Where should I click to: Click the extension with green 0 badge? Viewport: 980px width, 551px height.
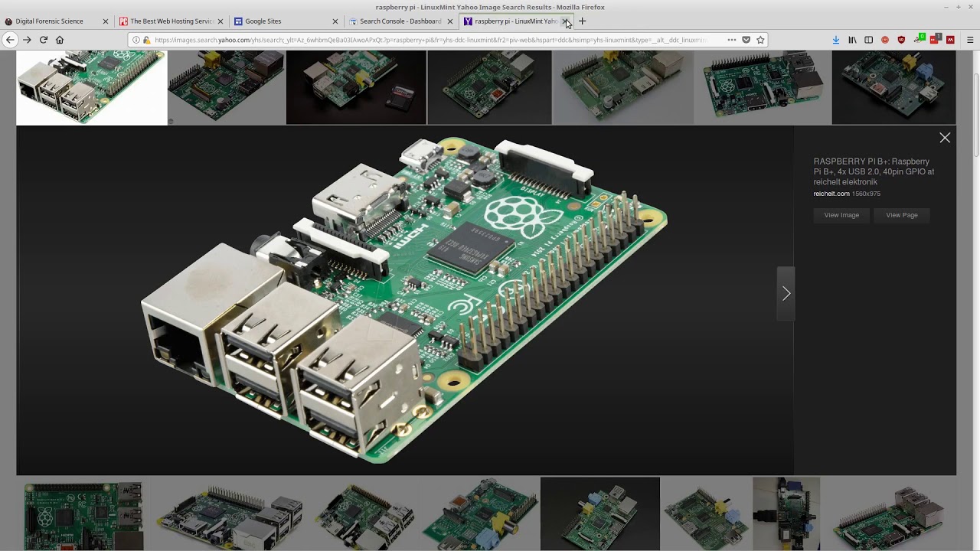pyautogui.click(x=920, y=38)
